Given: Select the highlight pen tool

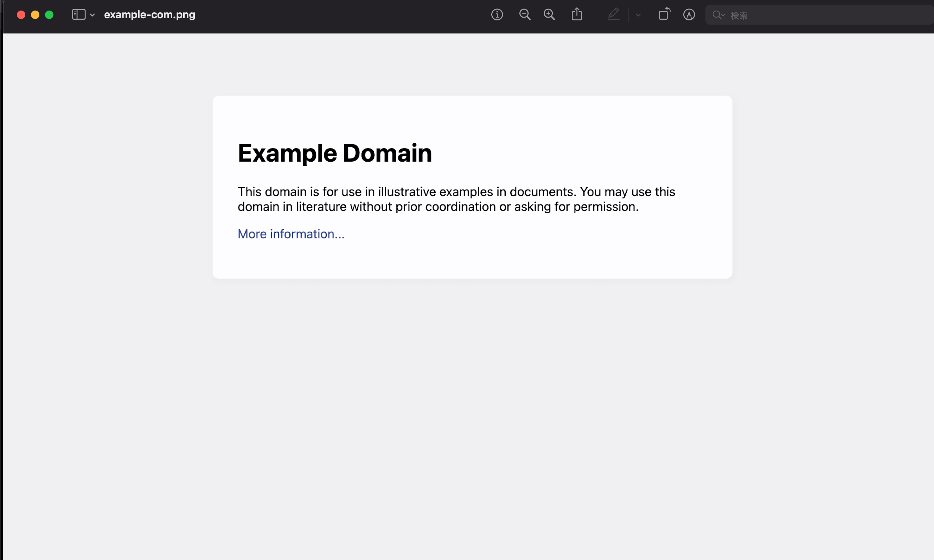Looking at the screenshot, I should (614, 15).
